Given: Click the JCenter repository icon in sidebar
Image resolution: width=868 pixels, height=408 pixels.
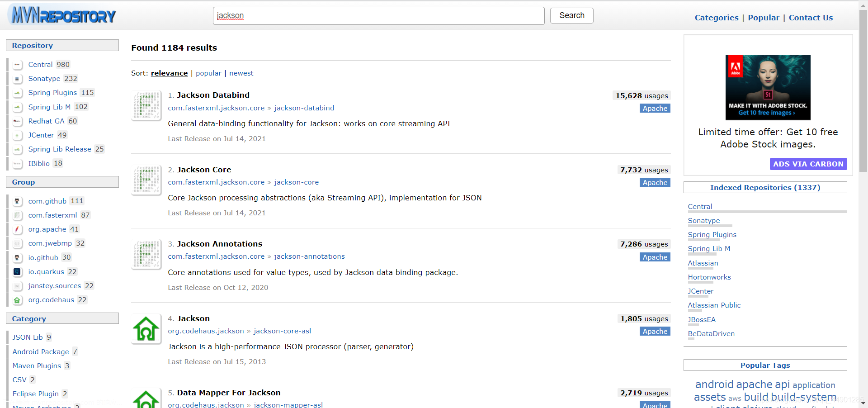Looking at the screenshot, I should click(x=17, y=135).
